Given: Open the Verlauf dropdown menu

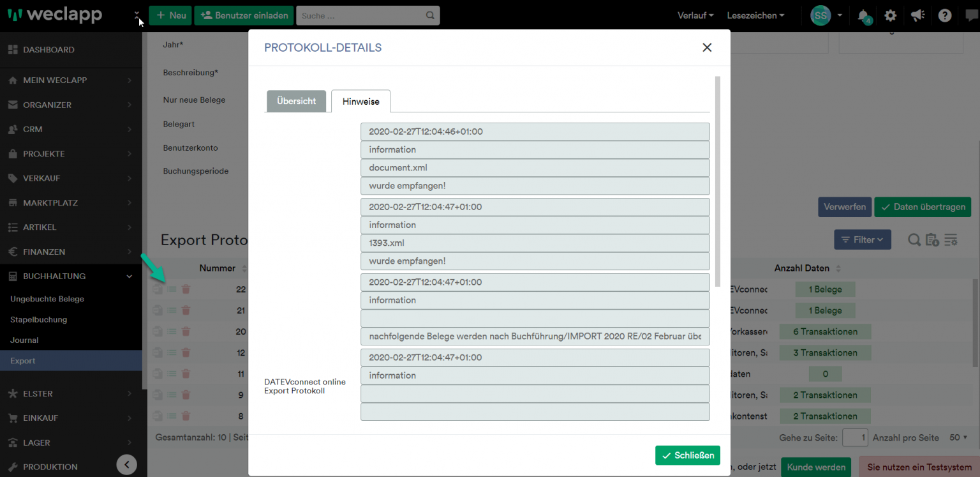Looking at the screenshot, I should [695, 15].
